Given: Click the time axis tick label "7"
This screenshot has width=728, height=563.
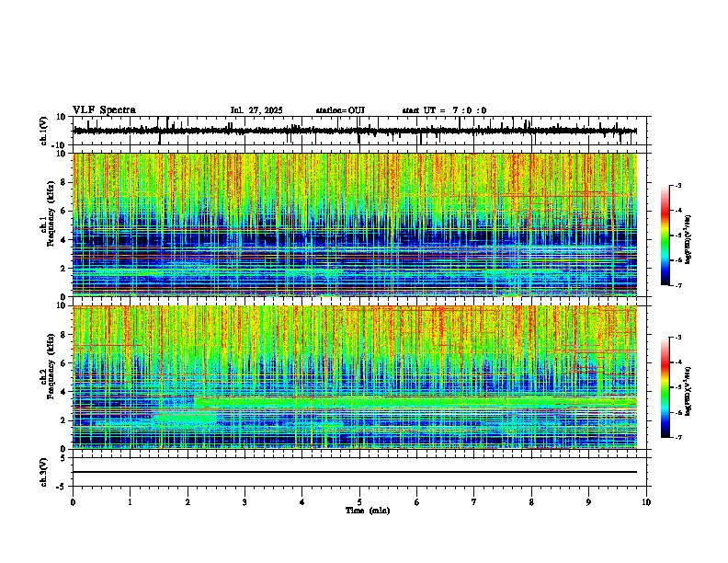Looking at the screenshot, I should [474, 502].
